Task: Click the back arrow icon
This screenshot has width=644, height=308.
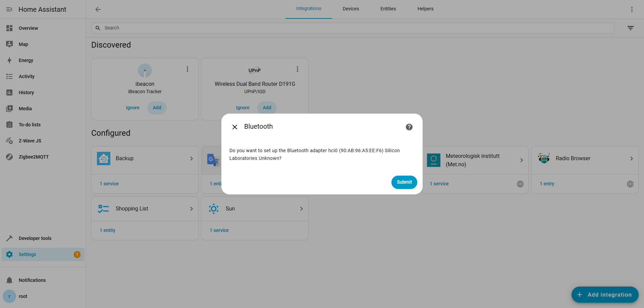Action: tap(98, 9)
